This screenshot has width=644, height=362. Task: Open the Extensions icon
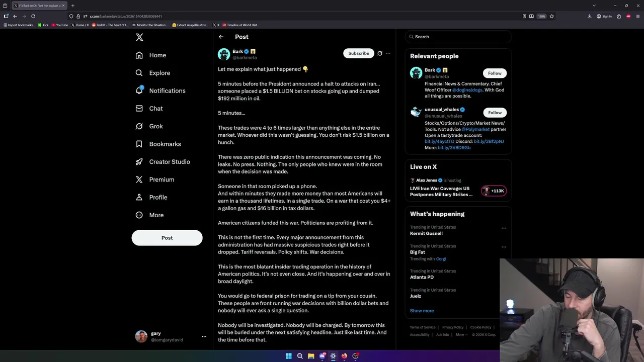tap(619, 16)
